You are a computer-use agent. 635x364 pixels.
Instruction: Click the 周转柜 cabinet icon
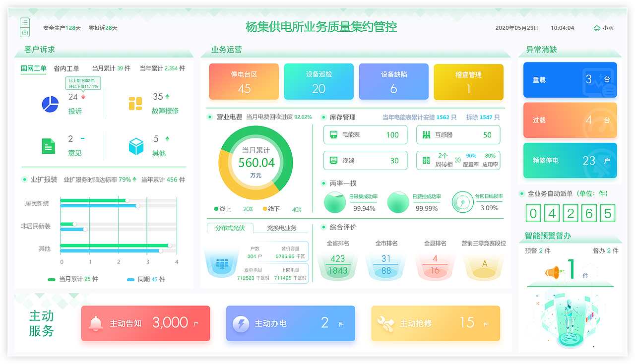[x=426, y=160]
